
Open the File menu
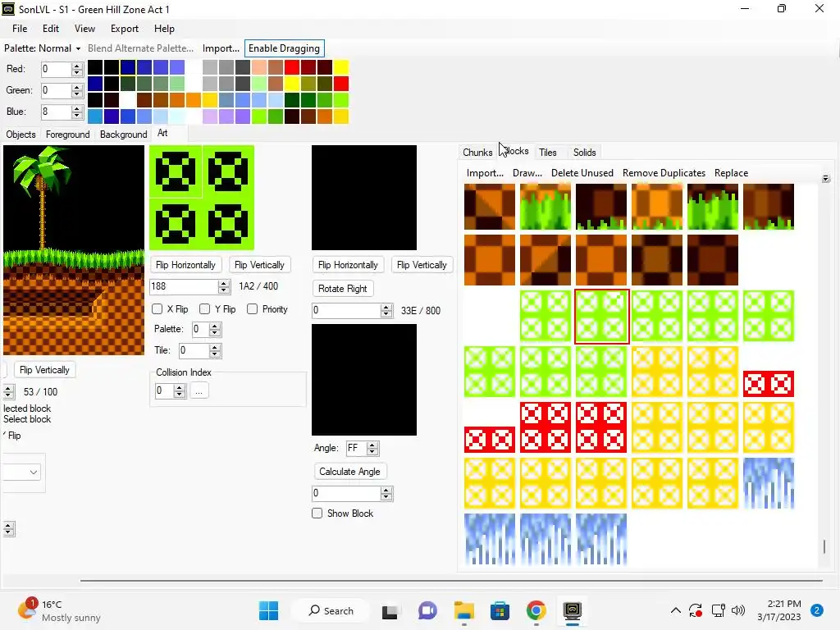(20, 29)
